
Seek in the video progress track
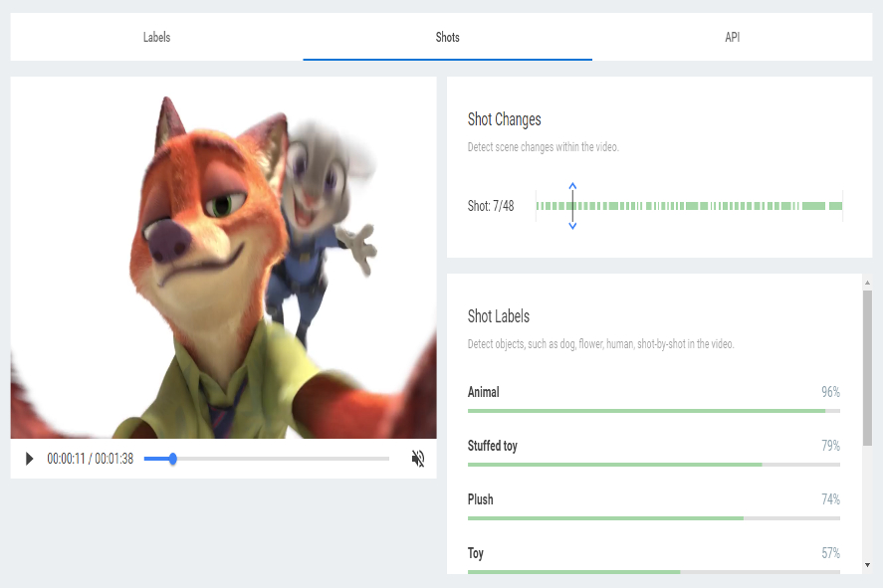[x=267, y=459]
